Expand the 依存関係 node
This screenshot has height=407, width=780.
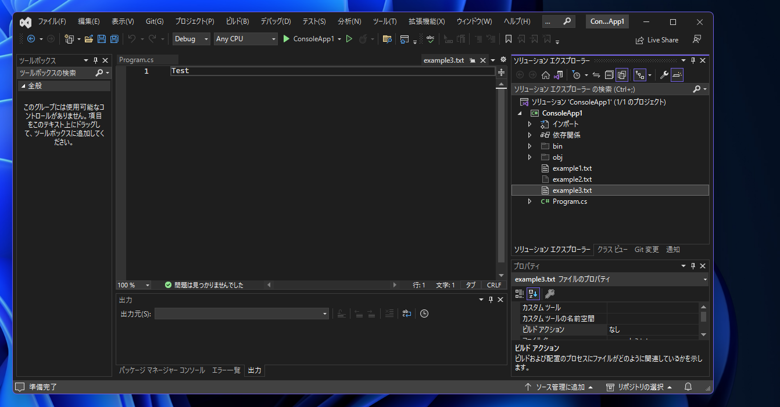point(530,135)
